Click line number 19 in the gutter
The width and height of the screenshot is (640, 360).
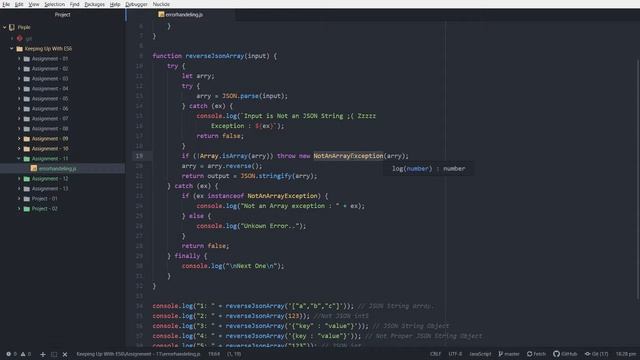click(x=140, y=156)
